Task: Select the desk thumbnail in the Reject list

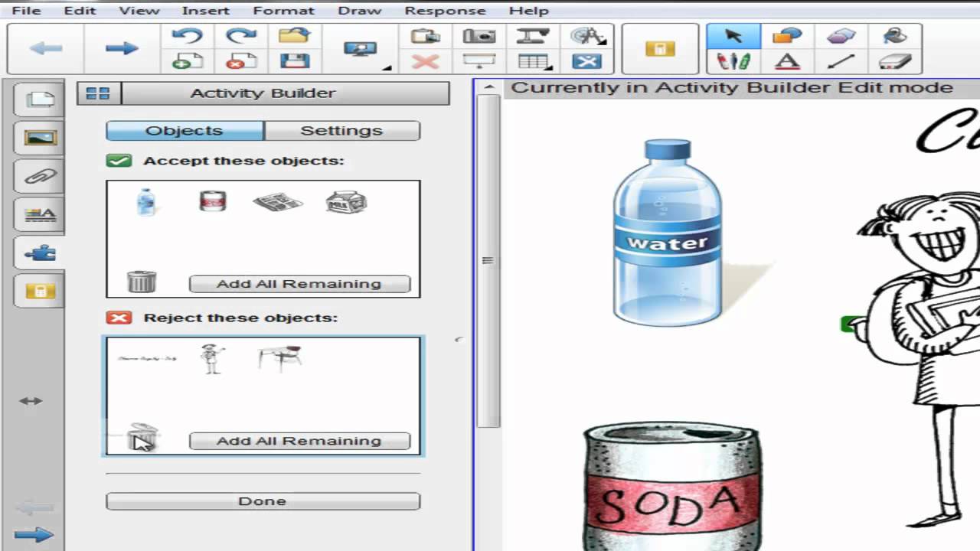Action: point(280,358)
